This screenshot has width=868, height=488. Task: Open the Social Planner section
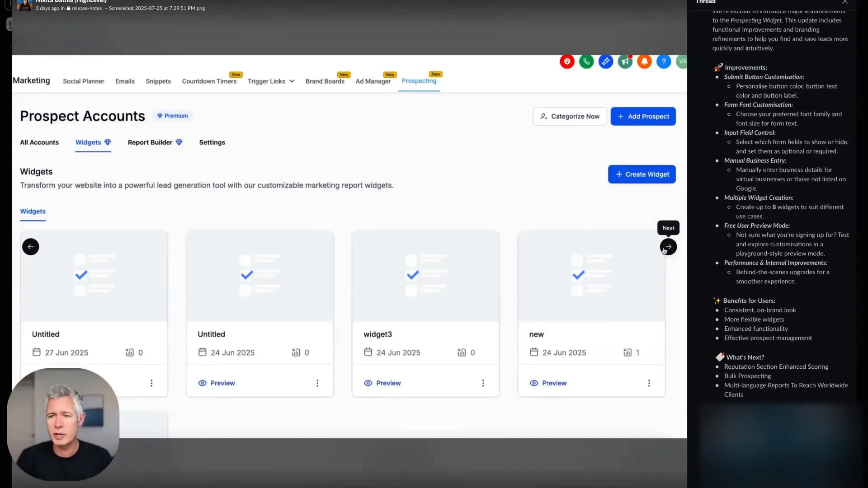point(84,81)
